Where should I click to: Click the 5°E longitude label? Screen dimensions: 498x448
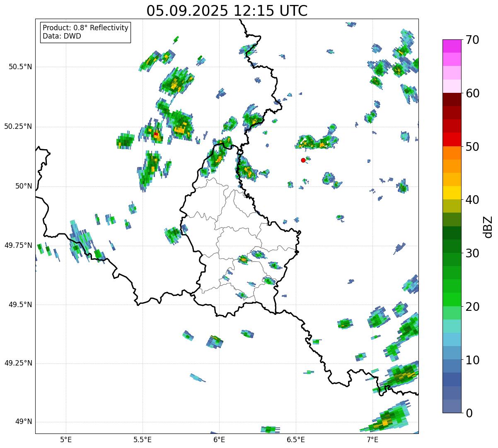pos(66,439)
